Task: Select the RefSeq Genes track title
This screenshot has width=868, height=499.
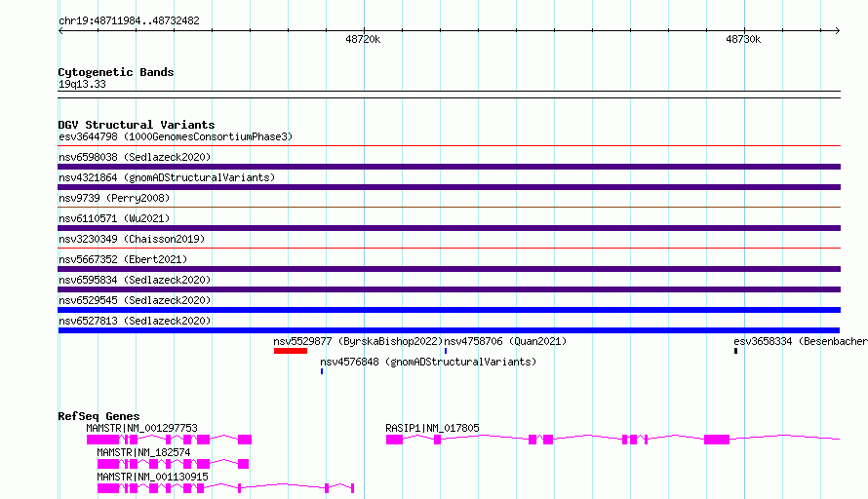Action: tap(99, 416)
